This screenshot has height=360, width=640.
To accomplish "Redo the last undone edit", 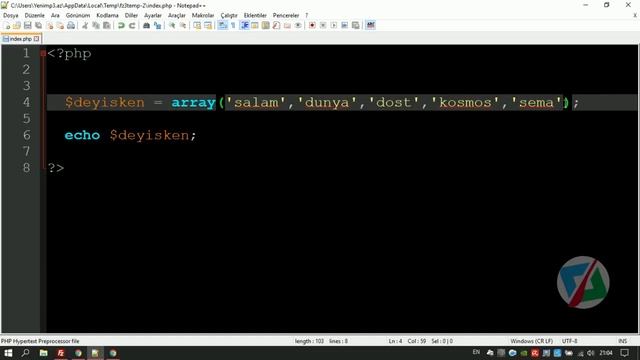I will pos(132,25).
